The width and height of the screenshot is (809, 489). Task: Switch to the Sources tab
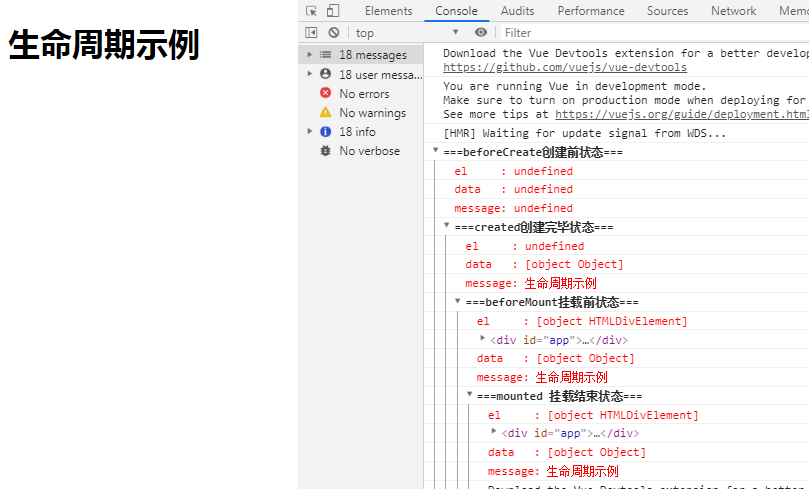pos(667,11)
